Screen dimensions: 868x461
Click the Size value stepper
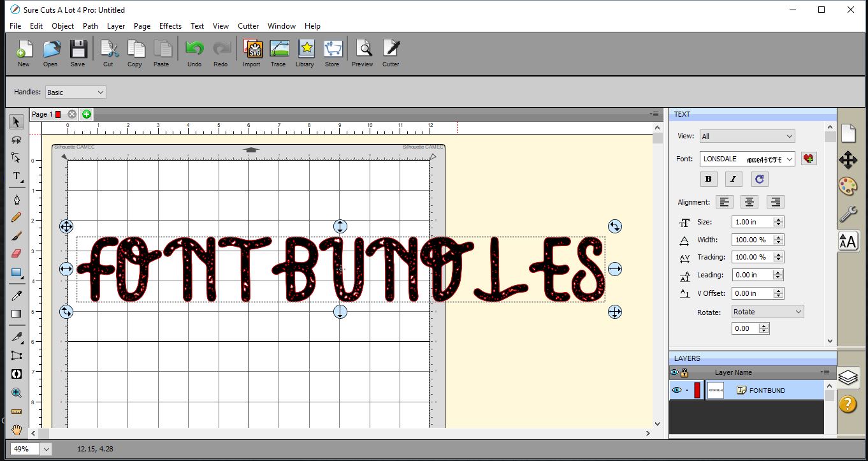click(778, 222)
